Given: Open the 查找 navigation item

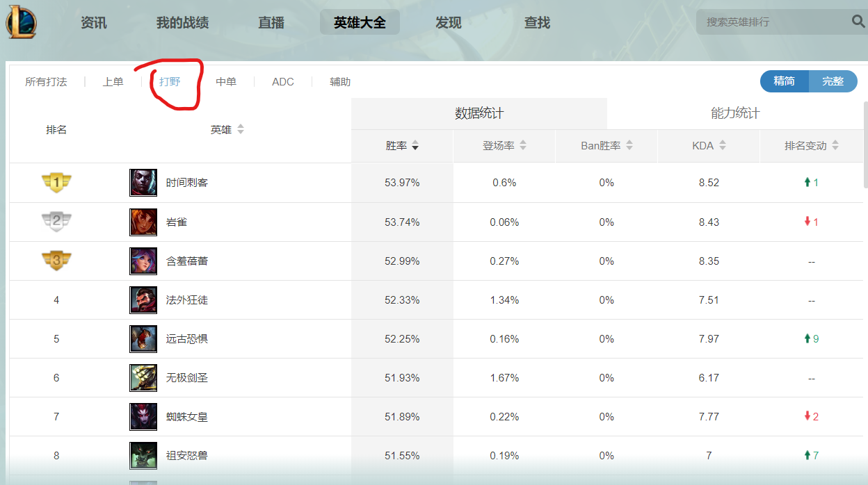Looking at the screenshot, I should 537,23.
